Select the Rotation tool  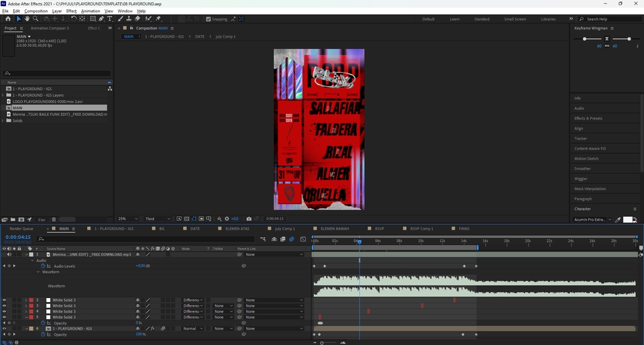(74, 19)
